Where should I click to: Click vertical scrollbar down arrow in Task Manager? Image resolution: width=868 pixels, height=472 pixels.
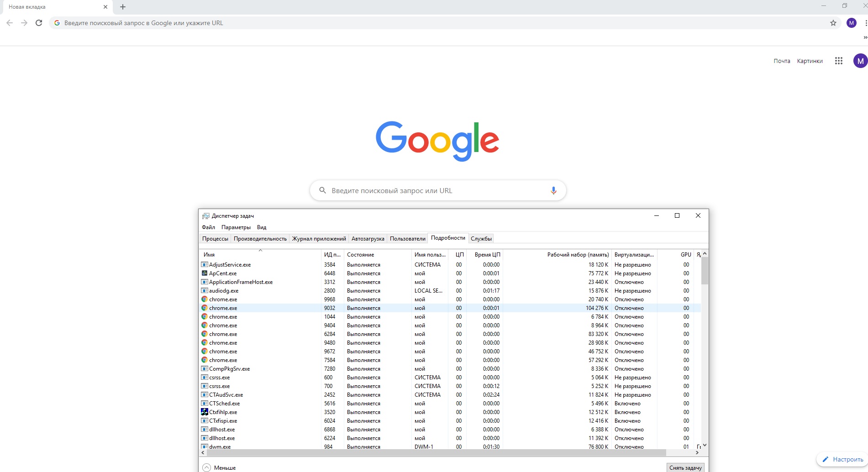[x=705, y=445]
